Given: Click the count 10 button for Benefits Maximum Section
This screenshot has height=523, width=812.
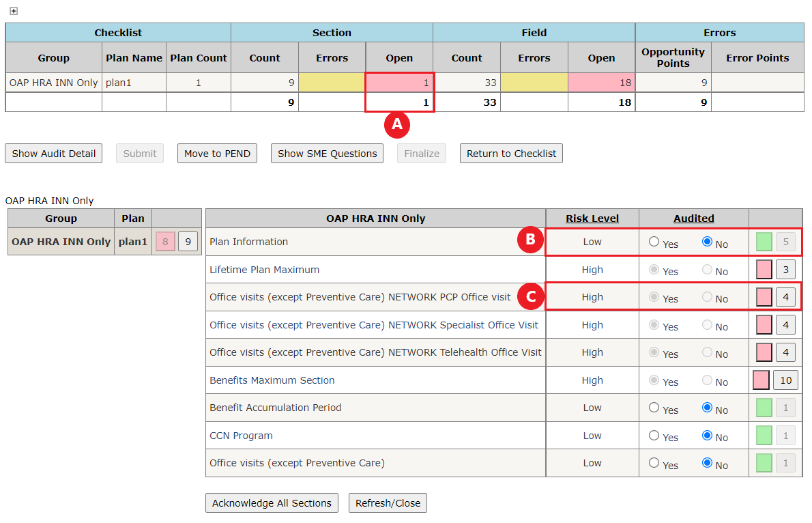Looking at the screenshot, I should [x=785, y=380].
